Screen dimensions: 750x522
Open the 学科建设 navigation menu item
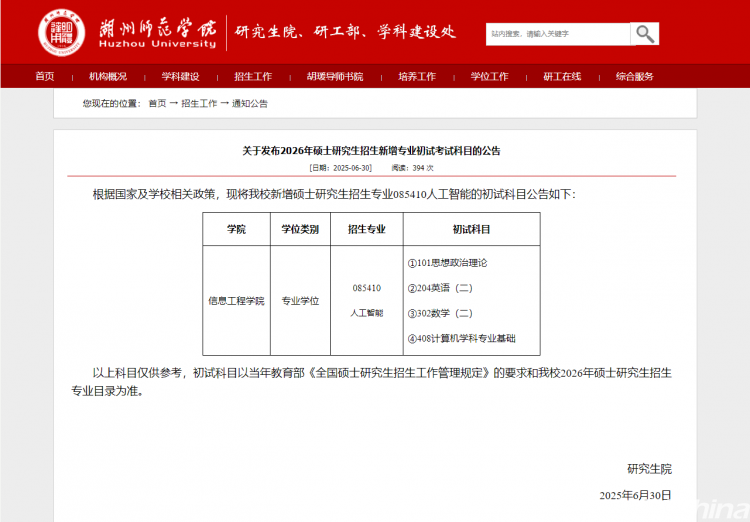coord(180,77)
